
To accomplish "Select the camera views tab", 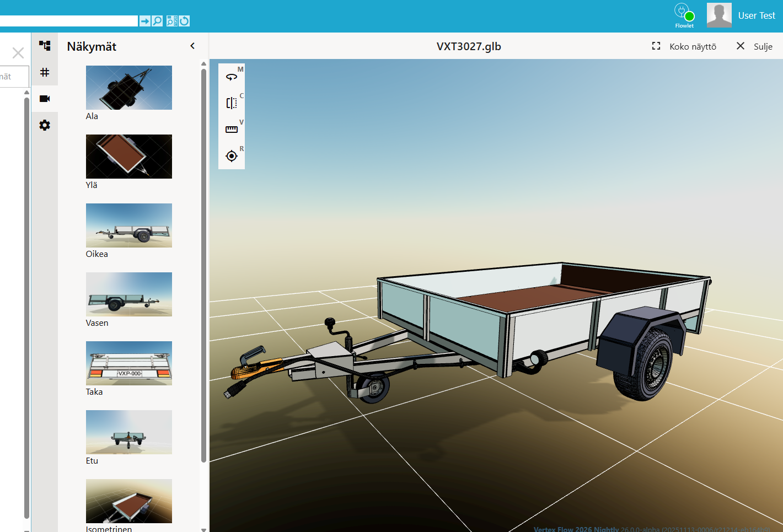I will 45,99.
